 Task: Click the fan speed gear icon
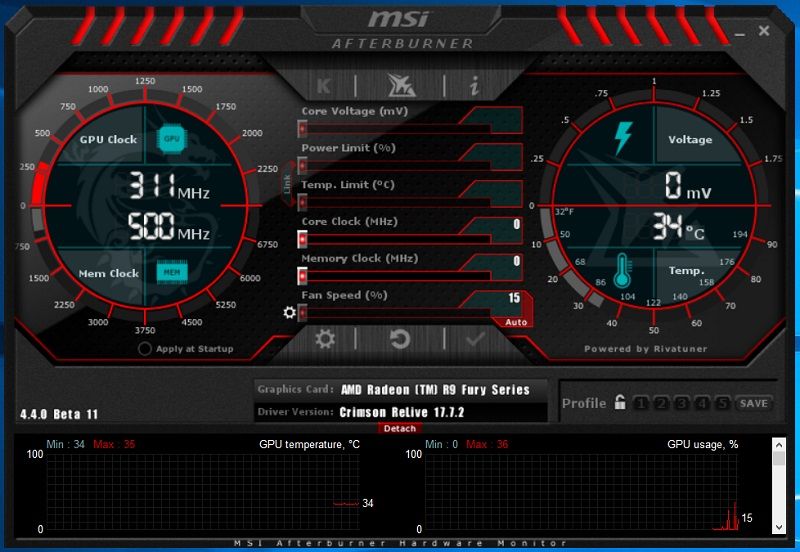(289, 312)
